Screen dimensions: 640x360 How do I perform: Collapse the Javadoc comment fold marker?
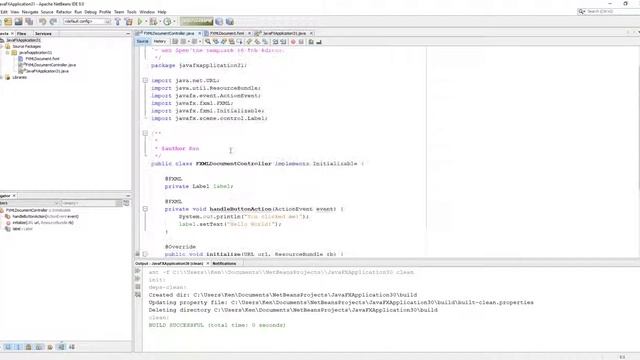(145, 133)
